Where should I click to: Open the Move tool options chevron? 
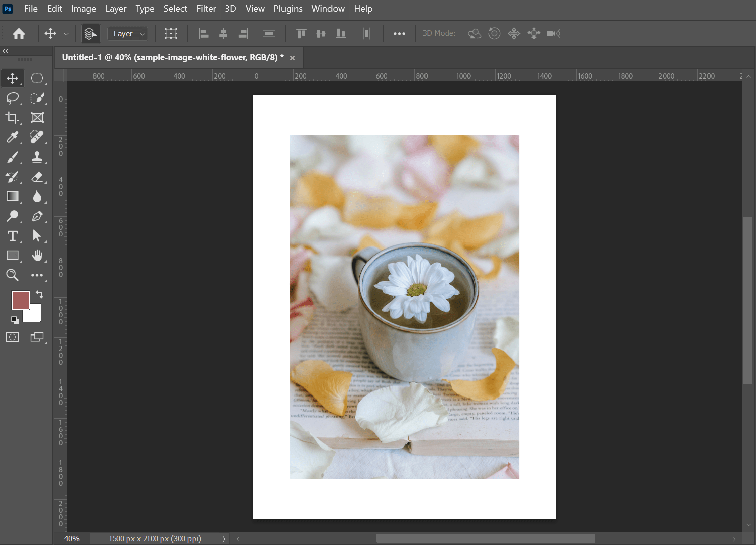point(66,33)
